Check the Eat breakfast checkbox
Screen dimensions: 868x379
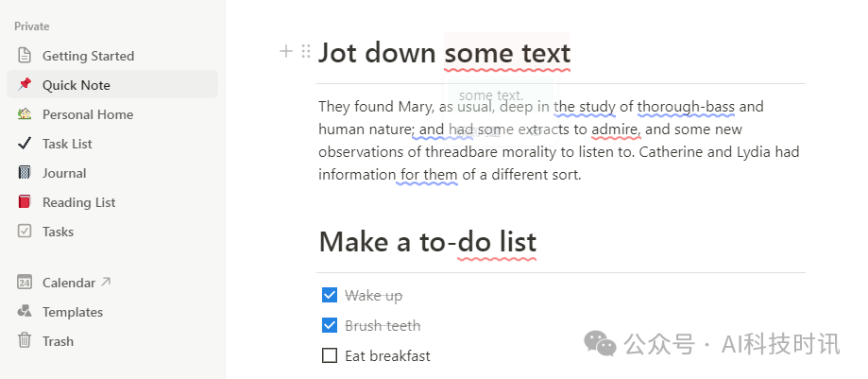pyautogui.click(x=330, y=356)
